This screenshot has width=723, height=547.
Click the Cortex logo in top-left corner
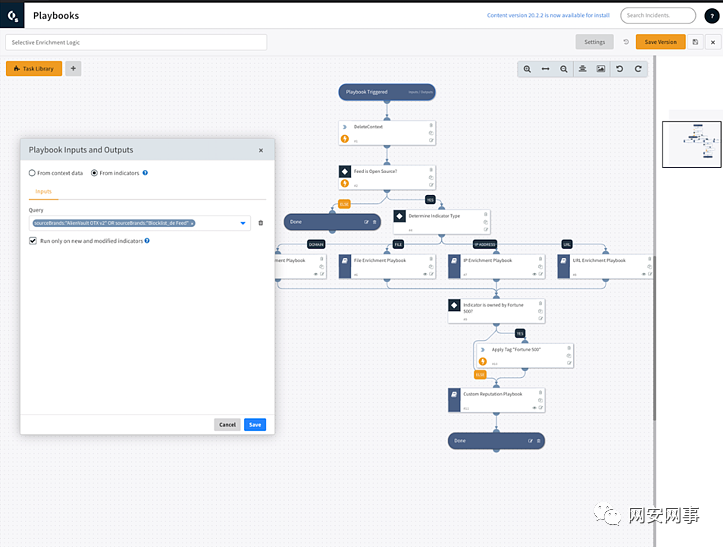(x=12, y=16)
